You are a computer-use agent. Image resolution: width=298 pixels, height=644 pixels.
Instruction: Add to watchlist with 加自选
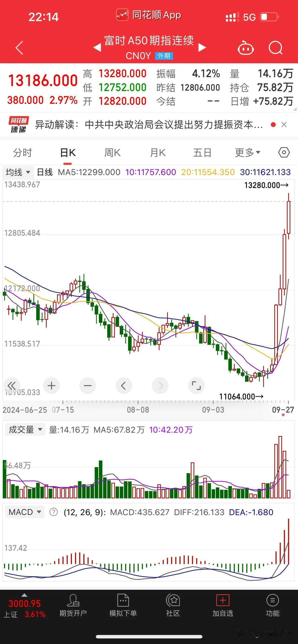coord(223,605)
